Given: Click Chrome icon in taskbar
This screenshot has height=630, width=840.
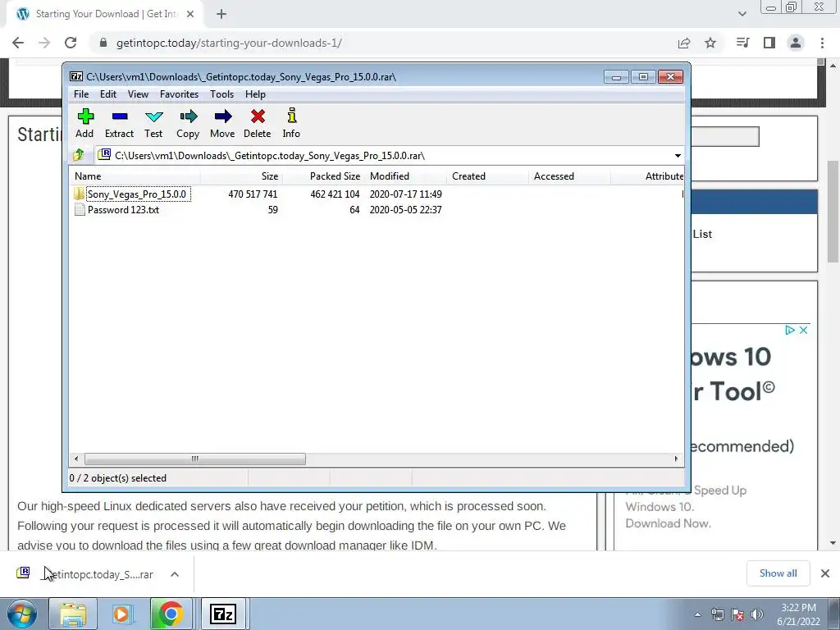Looking at the screenshot, I should [171, 614].
